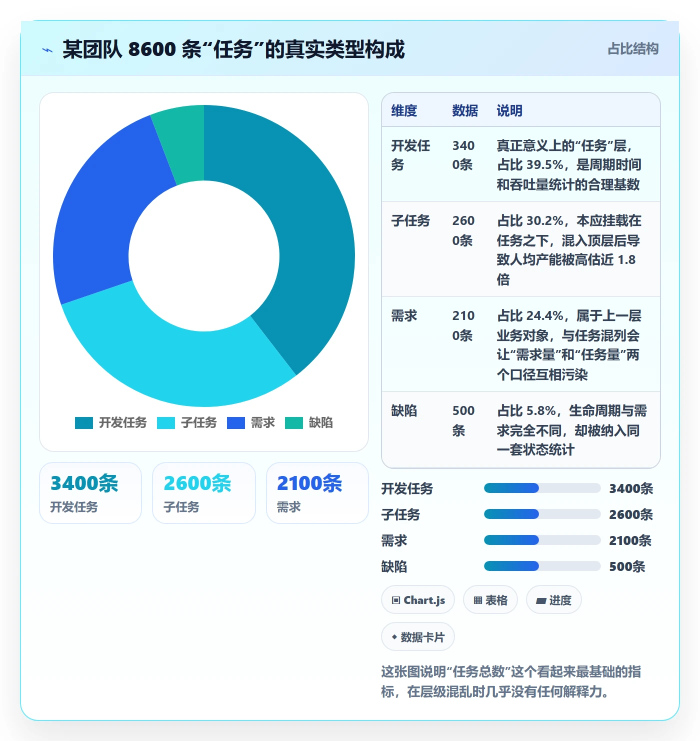Click the 需求 progress bar
Viewport: 700px width, 741px height.
(542, 540)
